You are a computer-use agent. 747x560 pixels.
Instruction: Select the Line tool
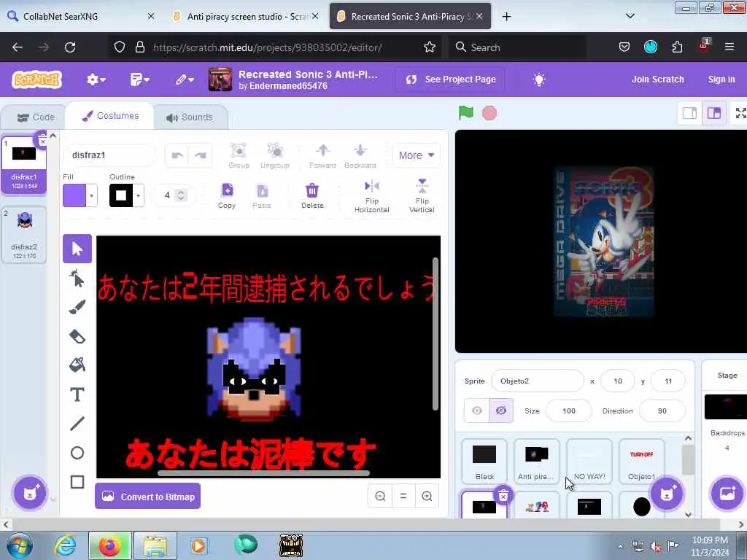(x=77, y=424)
